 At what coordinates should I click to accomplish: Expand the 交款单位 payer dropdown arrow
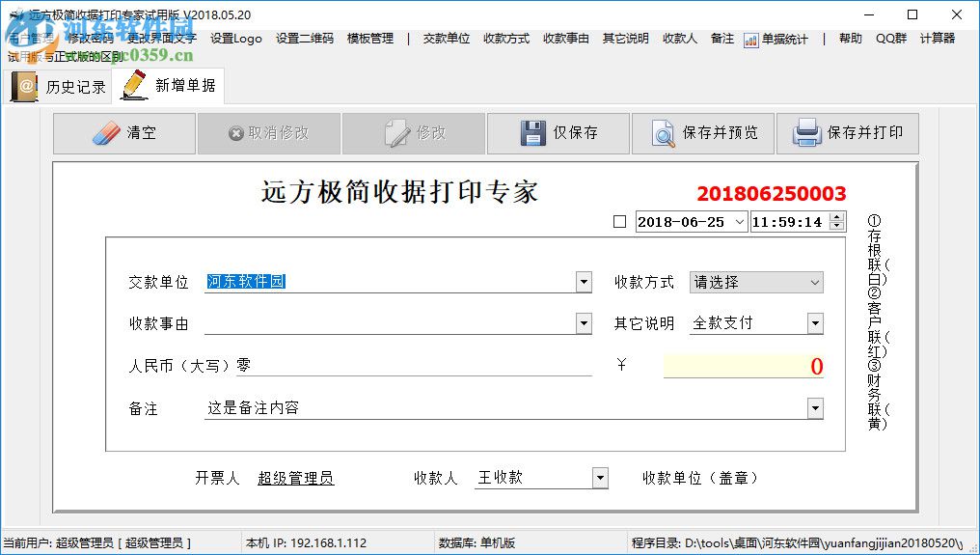584,282
